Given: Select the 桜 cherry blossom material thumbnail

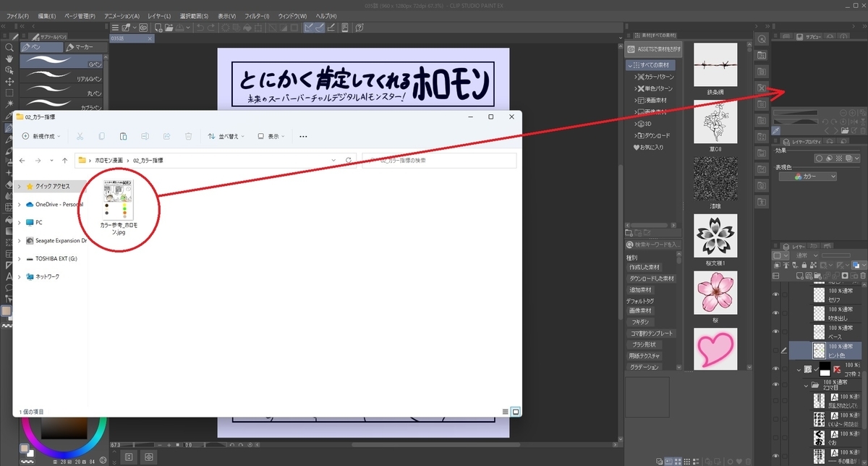Looking at the screenshot, I should tap(715, 293).
